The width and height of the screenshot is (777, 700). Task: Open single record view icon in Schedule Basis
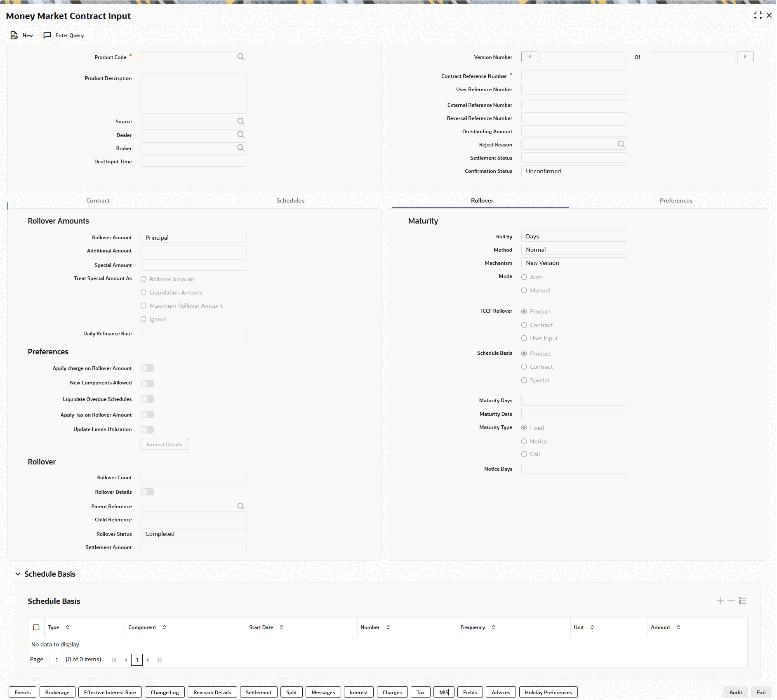pos(742,601)
